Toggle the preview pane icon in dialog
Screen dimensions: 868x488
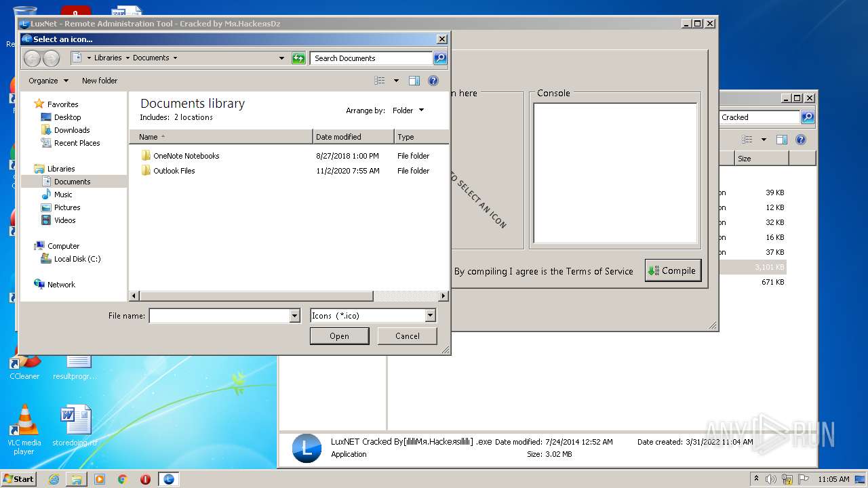pos(414,81)
